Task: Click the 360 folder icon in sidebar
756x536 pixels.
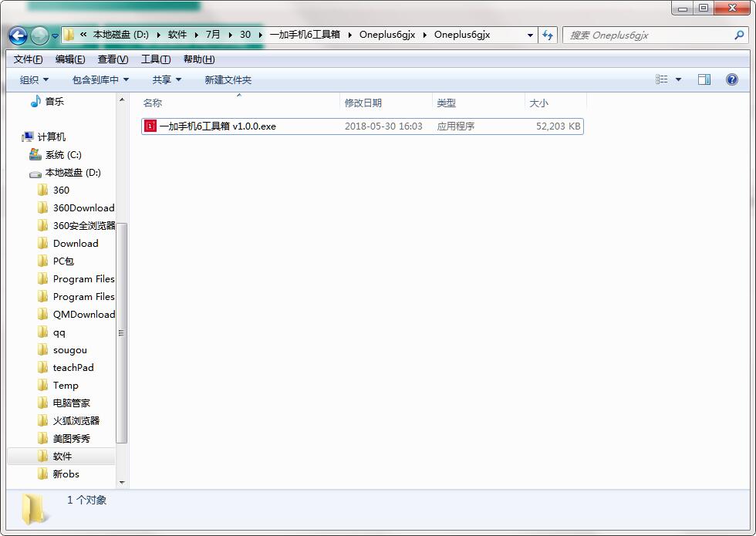Action: 43,190
